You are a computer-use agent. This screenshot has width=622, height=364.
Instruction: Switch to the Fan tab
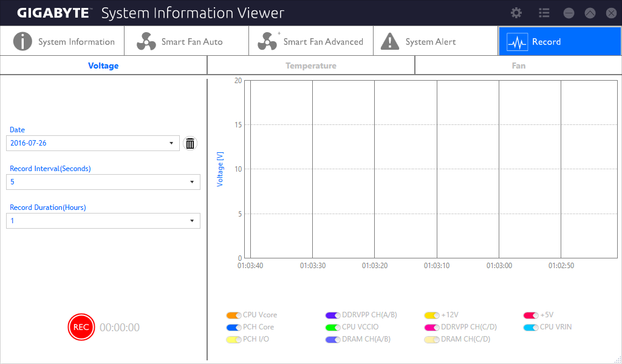(519, 66)
